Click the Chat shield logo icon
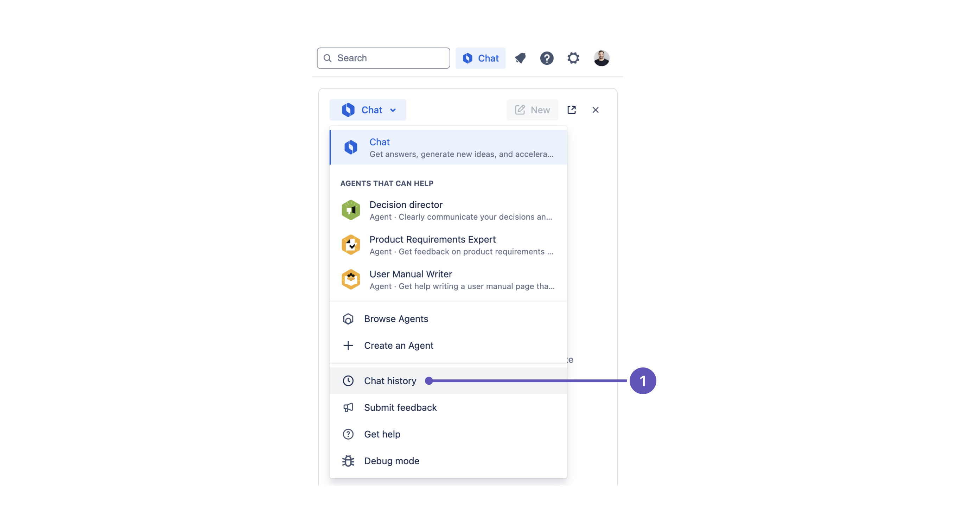This screenshot has width=980, height=523. 348,110
